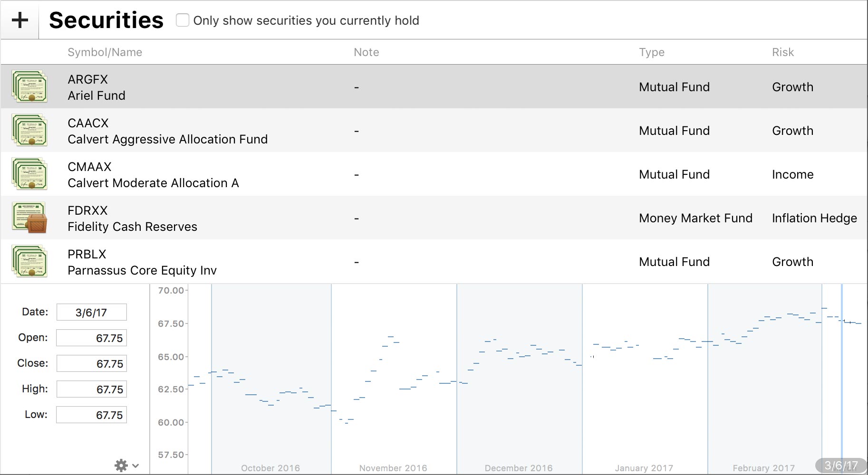Click the 3/6/17 date marker on chart
The image size is (868, 475).
(840, 465)
